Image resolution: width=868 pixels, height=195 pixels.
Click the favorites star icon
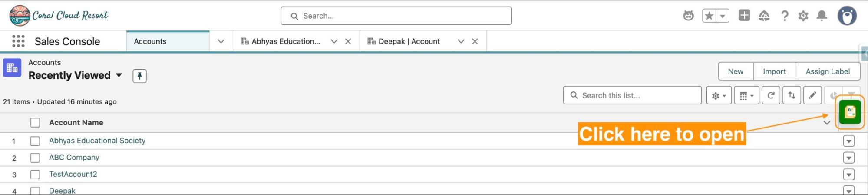pyautogui.click(x=709, y=16)
